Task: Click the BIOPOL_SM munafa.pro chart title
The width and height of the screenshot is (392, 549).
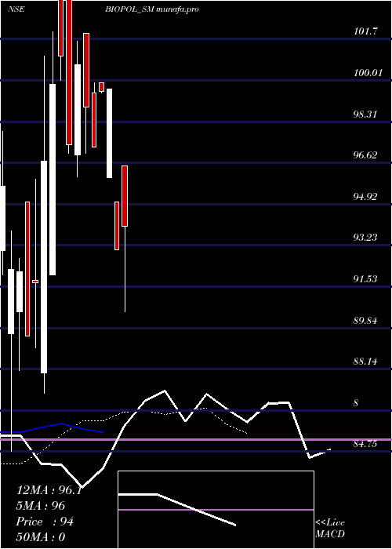Action: 152,9
